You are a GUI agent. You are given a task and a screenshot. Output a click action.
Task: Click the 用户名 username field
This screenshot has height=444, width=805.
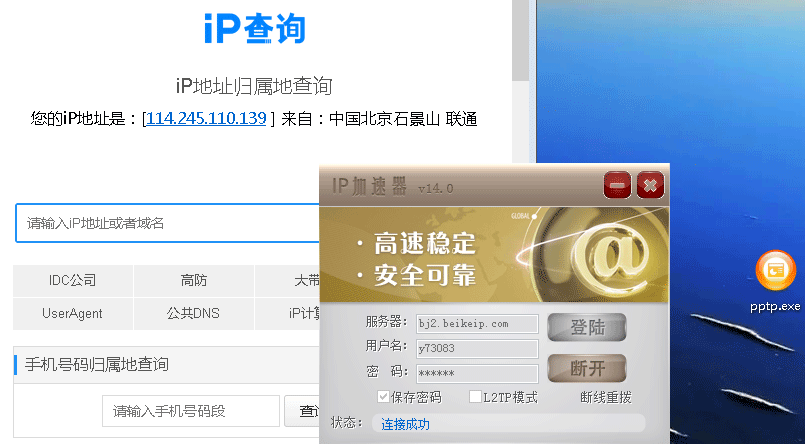(x=476, y=348)
